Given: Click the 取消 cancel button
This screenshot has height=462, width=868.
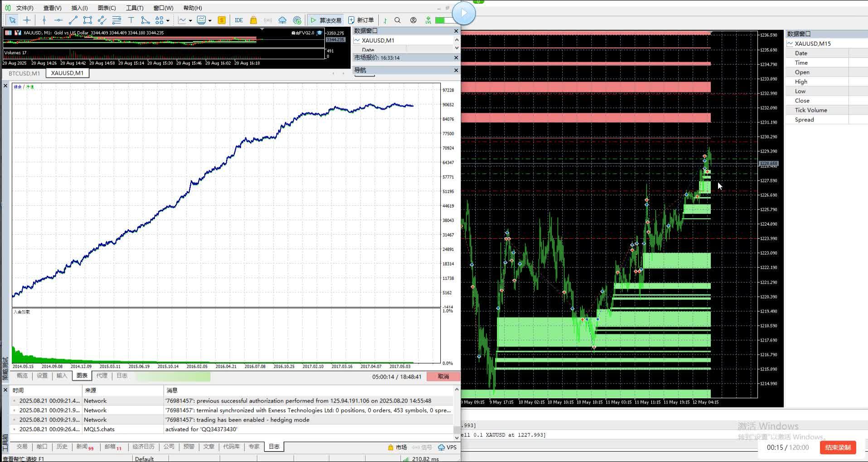Looking at the screenshot, I should [444, 376].
